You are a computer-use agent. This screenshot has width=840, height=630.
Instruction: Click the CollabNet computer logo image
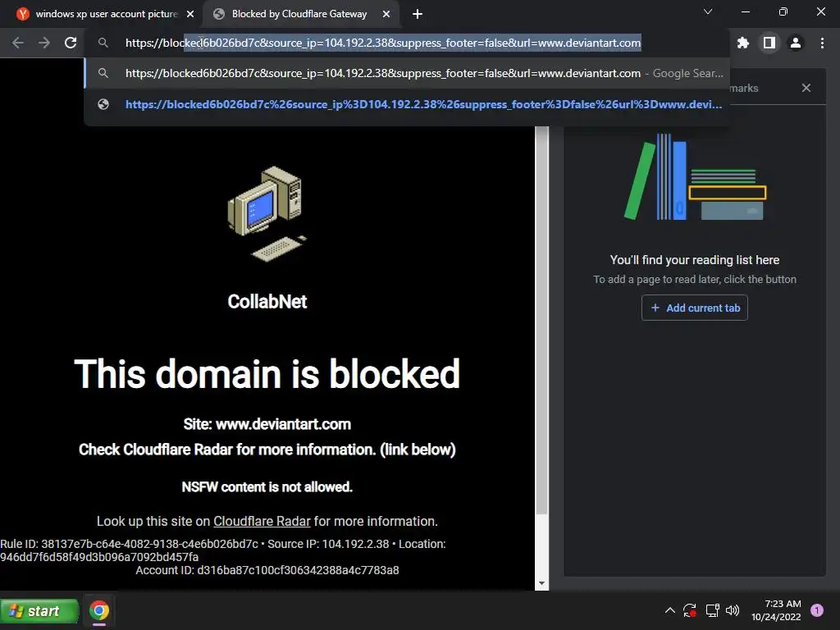(x=267, y=214)
